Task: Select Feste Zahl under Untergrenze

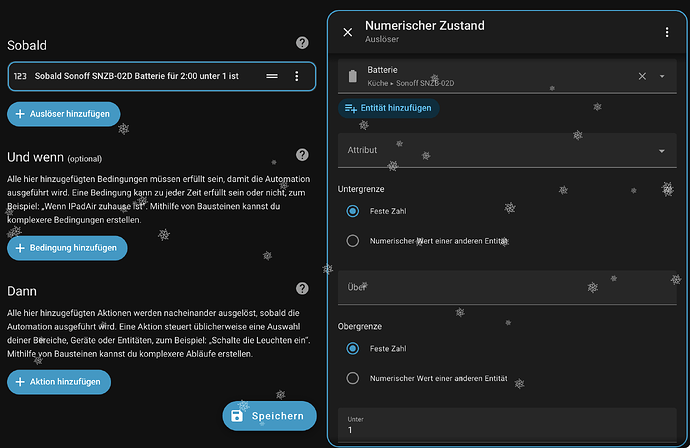Action: (352, 211)
